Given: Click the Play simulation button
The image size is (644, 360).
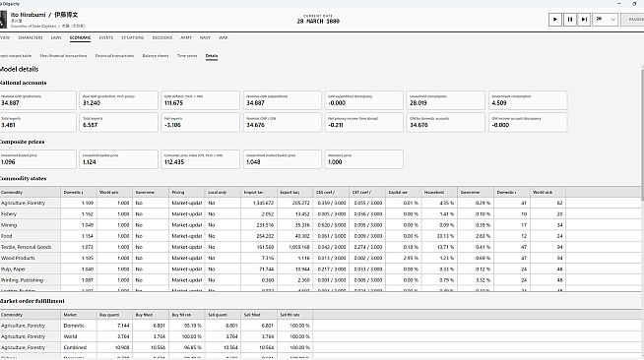Looking at the screenshot, I should pos(554,20).
